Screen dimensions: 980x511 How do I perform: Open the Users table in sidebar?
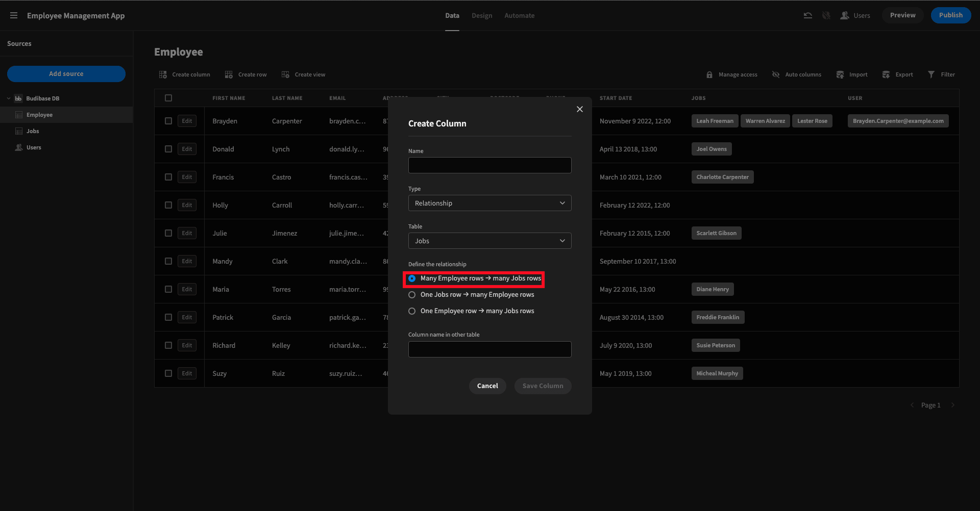(66, 147)
